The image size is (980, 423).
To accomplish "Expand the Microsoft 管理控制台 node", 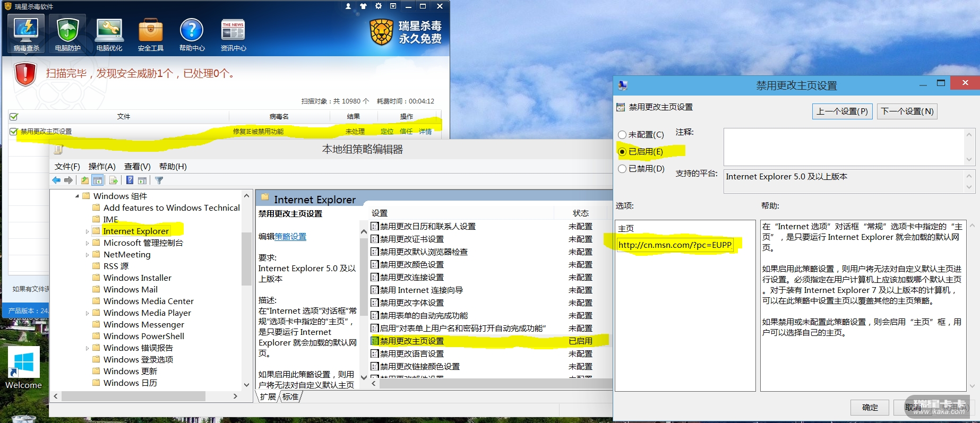I will tap(87, 243).
